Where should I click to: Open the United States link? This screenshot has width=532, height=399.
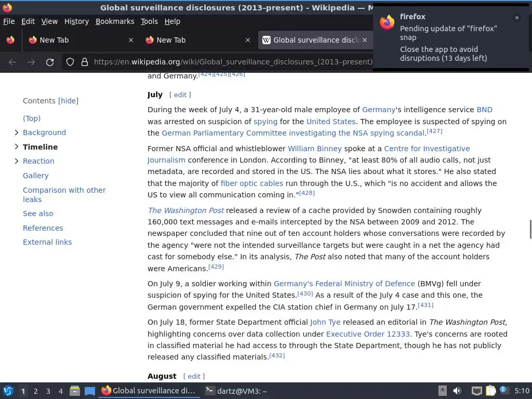tap(331, 122)
